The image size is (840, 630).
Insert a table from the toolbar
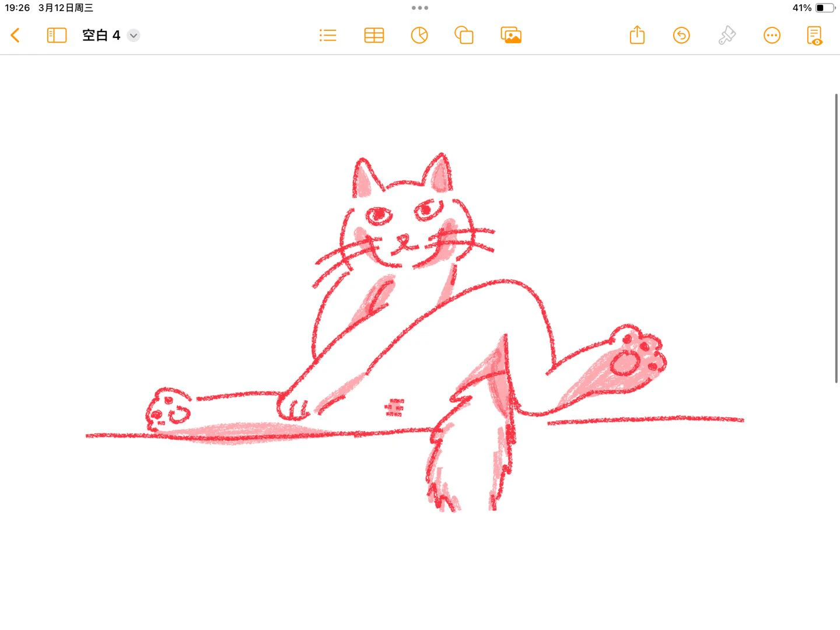pyautogui.click(x=374, y=36)
